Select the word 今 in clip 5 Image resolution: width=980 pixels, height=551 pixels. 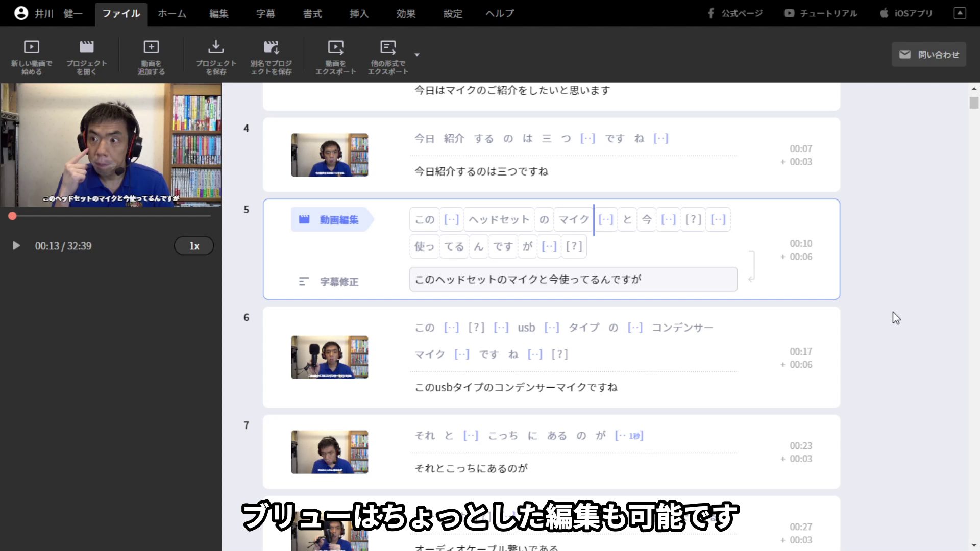pyautogui.click(x=647, y=220)
